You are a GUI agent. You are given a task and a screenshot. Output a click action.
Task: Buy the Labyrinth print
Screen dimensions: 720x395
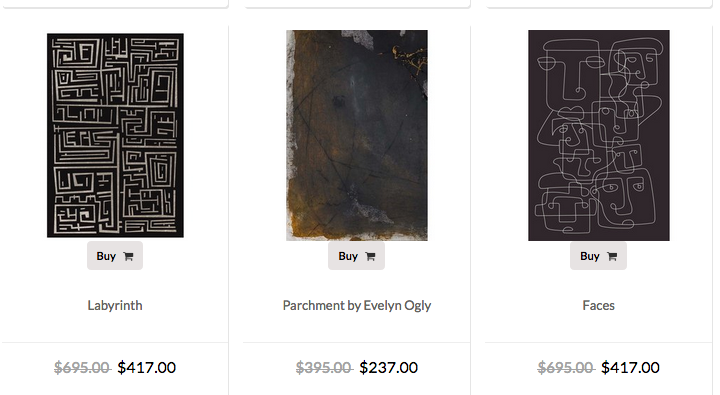115,256
